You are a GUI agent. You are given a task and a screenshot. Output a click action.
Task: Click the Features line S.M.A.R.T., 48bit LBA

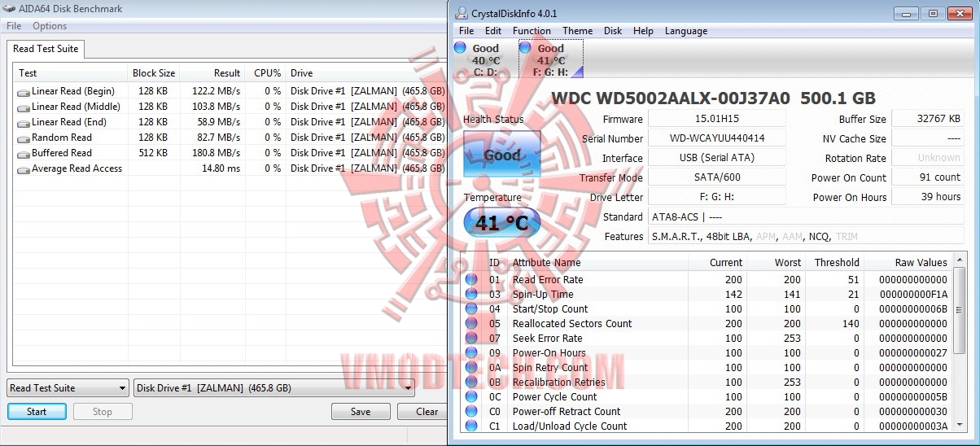click(x=806, y=237)
